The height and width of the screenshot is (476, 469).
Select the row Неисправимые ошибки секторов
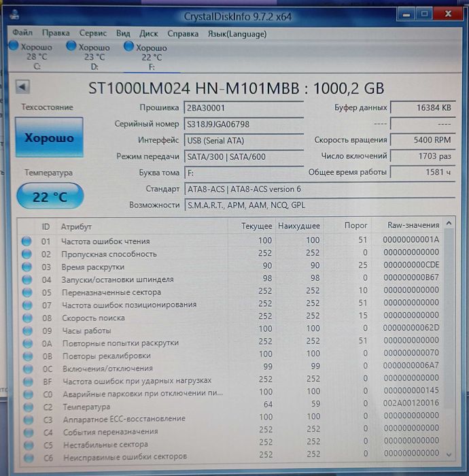coord(232,456)
